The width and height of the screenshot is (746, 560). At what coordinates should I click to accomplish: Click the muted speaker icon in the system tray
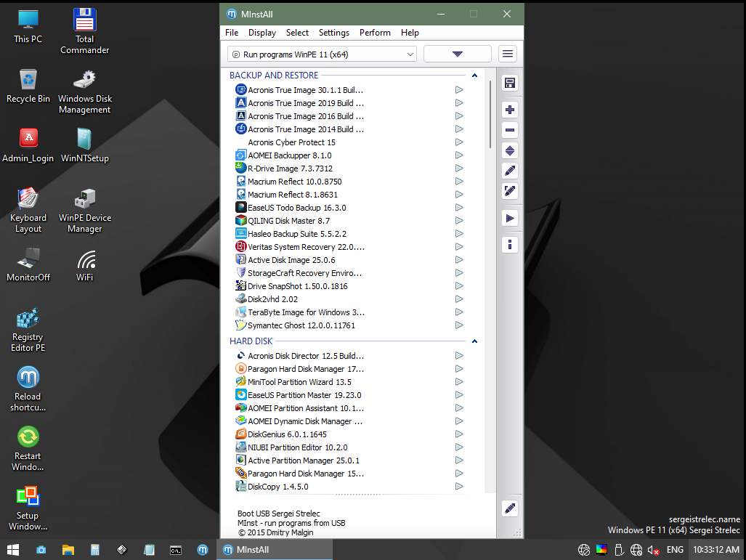[653, 550]
